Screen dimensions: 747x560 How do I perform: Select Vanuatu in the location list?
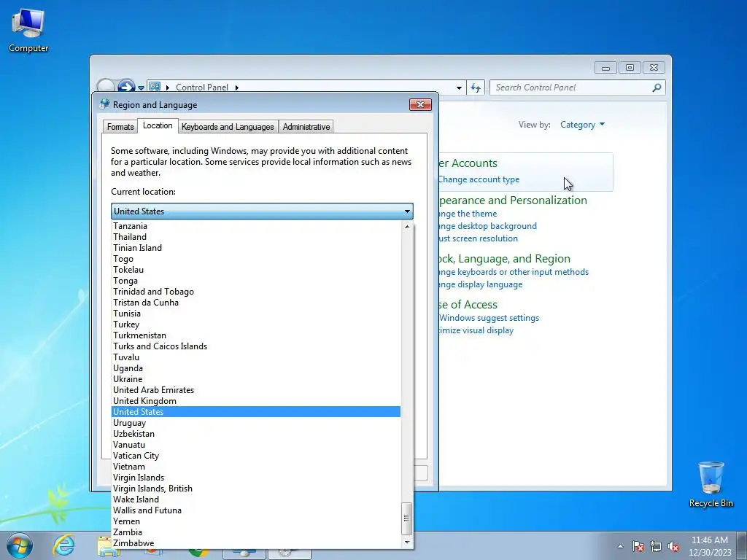tap(256, 445)
